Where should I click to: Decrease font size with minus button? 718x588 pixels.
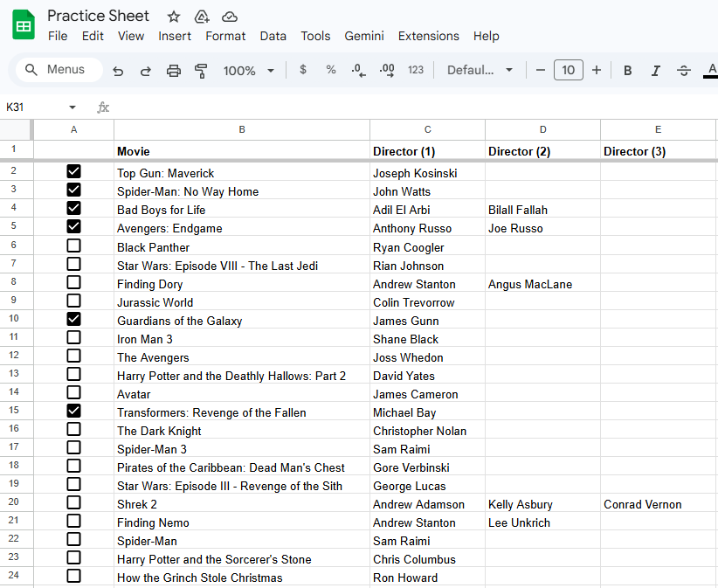(541, 70)
